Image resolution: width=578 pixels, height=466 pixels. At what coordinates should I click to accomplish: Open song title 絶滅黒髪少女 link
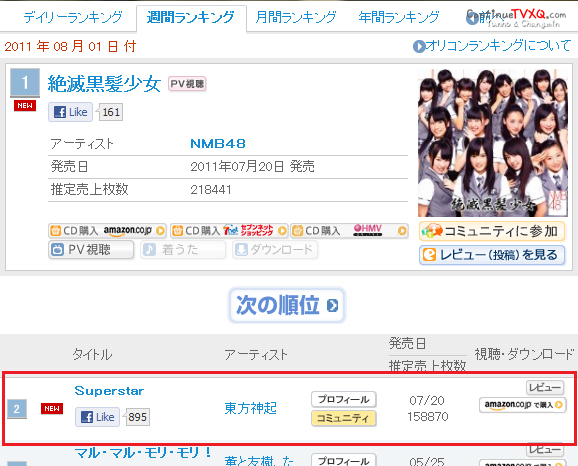[x=104, y=84]
